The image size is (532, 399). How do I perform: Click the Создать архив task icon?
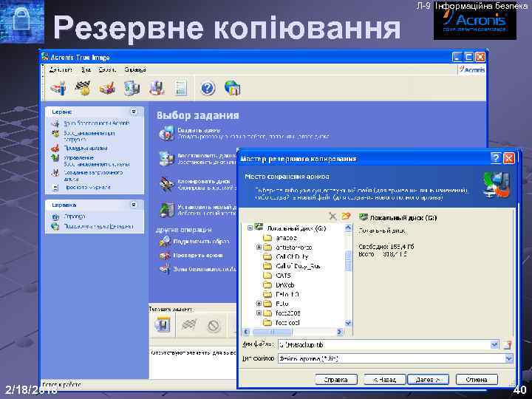[166, 133]
